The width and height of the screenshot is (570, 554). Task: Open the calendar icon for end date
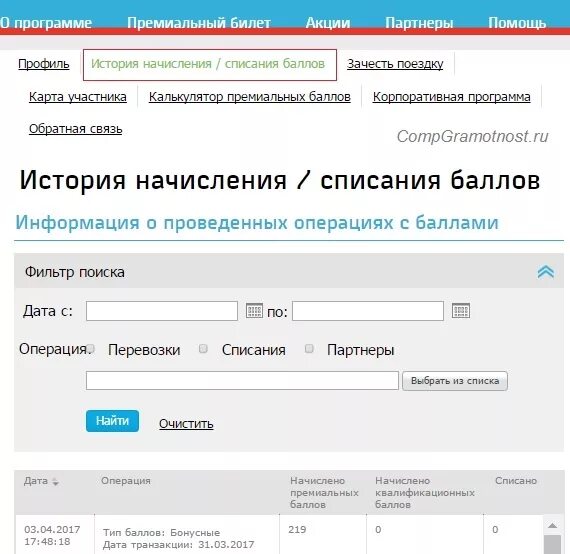[461, 311]
